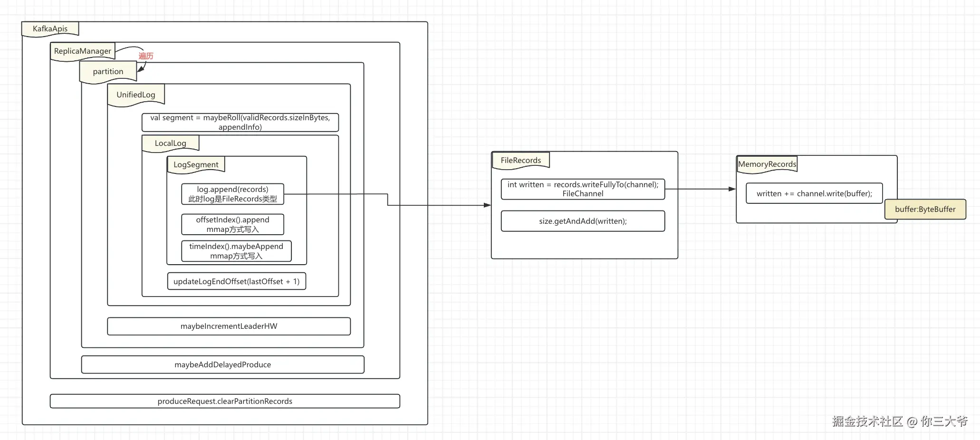This screenshot has width=980, height=440.
Task: Select the partition flag shape
Action: click(x=107, y=71)
